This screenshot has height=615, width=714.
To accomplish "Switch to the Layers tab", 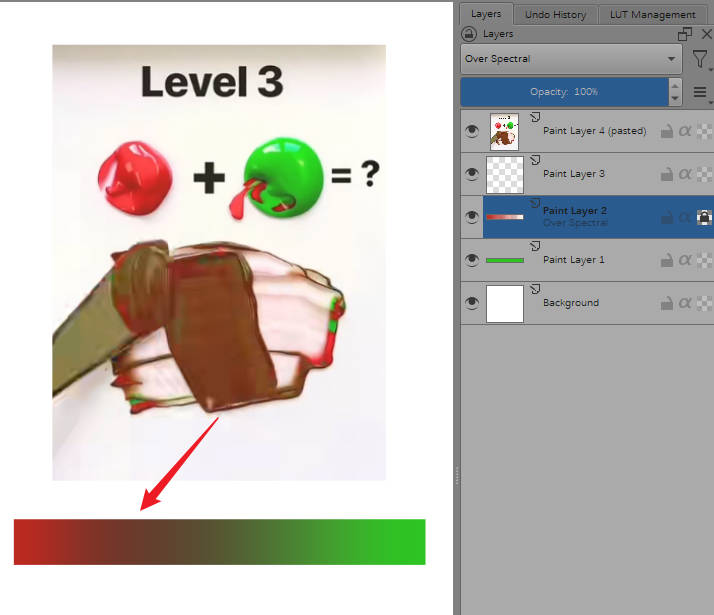I will point(486,14).
